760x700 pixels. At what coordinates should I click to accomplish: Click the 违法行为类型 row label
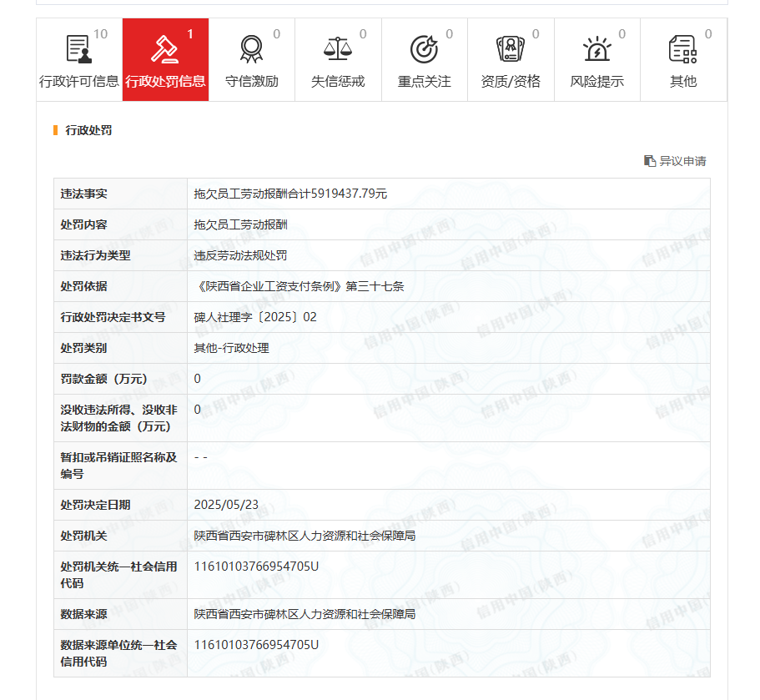point(95,255)
